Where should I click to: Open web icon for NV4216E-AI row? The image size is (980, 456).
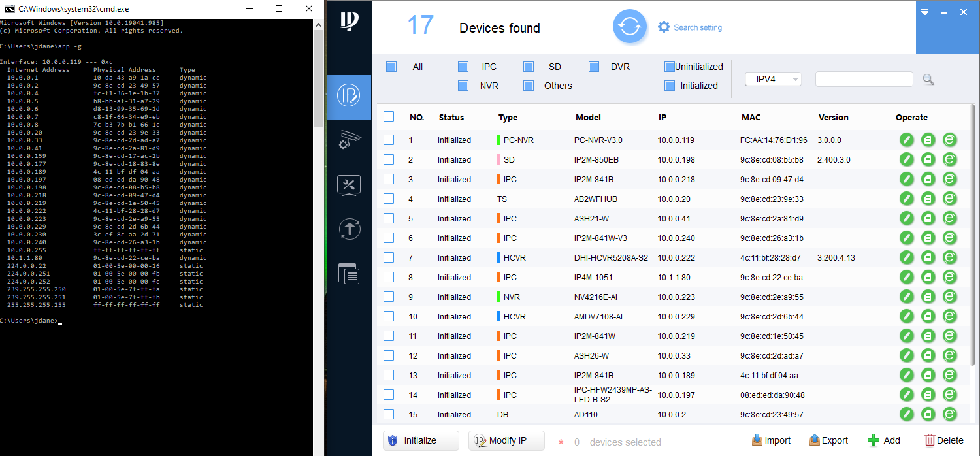pos(949,297)
